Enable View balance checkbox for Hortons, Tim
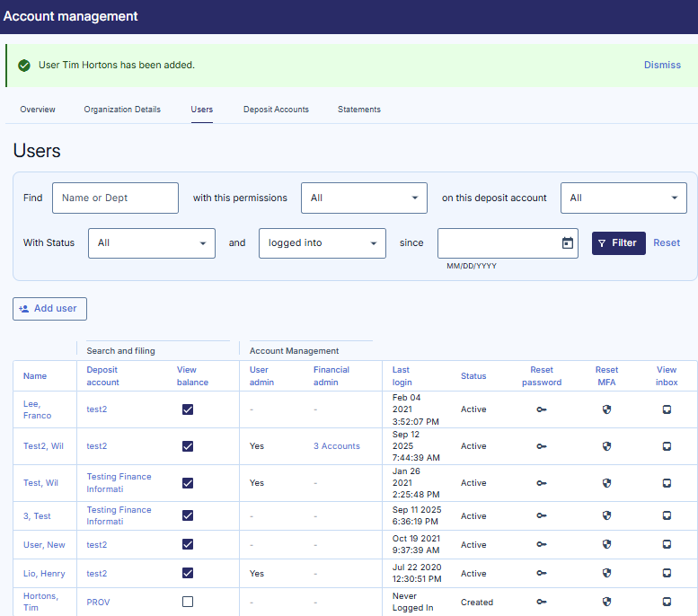 [x=188, y=603]
